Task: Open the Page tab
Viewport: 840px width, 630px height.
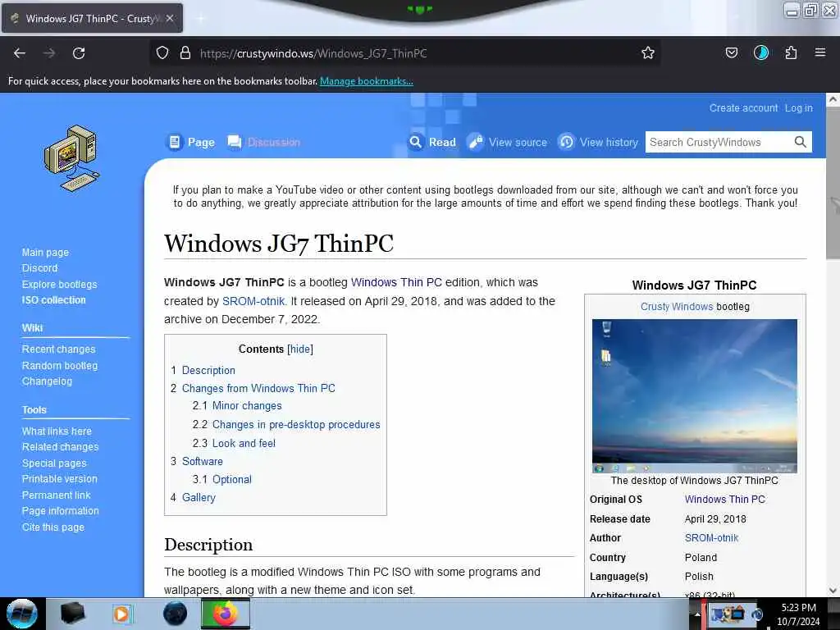Action: click(190, 142)
